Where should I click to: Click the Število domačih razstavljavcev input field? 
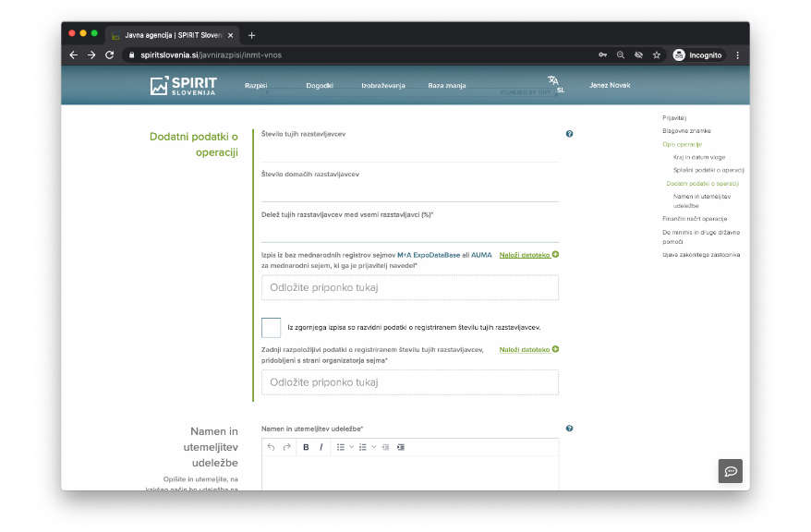pos(409,191)
